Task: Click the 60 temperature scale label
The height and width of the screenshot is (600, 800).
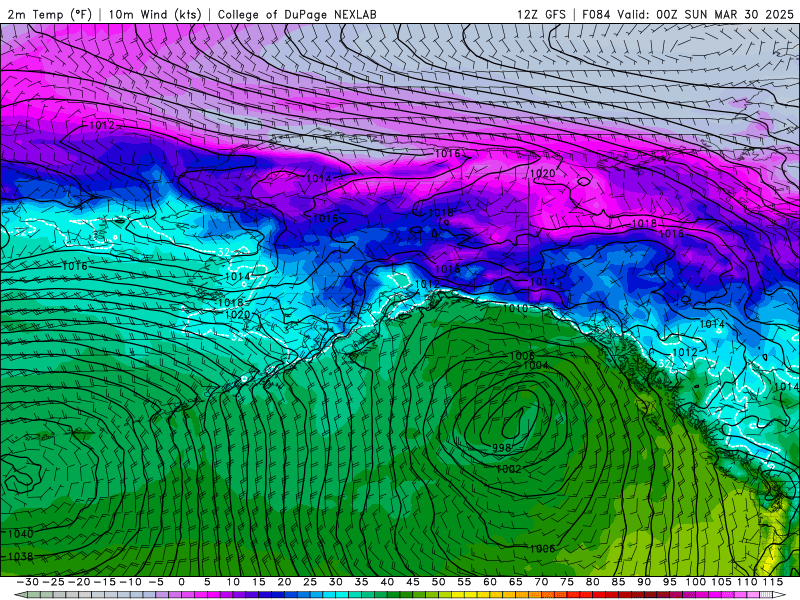Action: coord(490,582)
